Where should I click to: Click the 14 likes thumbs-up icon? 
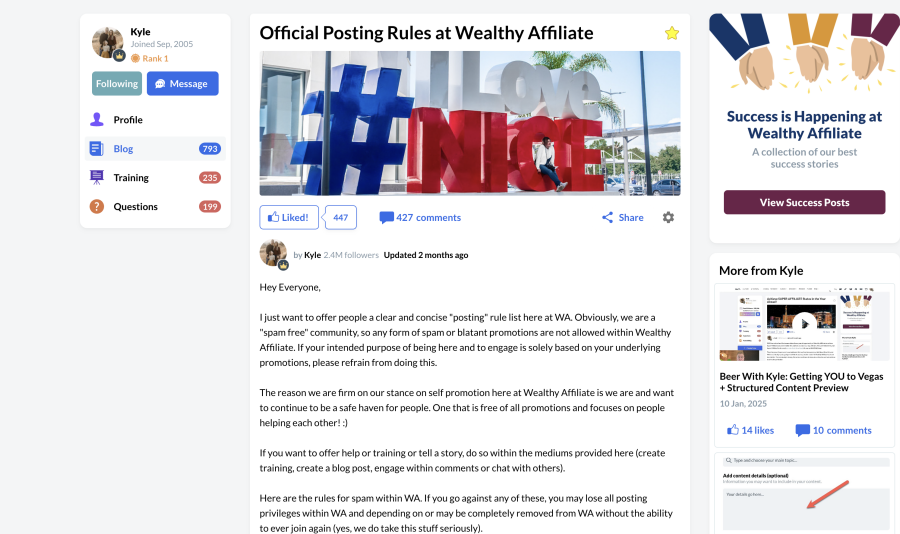(x=733, y=430)
